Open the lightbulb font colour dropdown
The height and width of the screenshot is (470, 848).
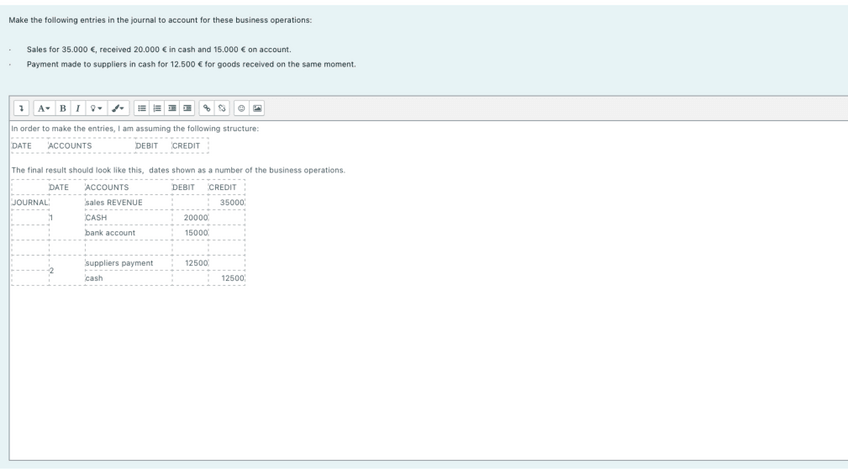click(96, 108)
